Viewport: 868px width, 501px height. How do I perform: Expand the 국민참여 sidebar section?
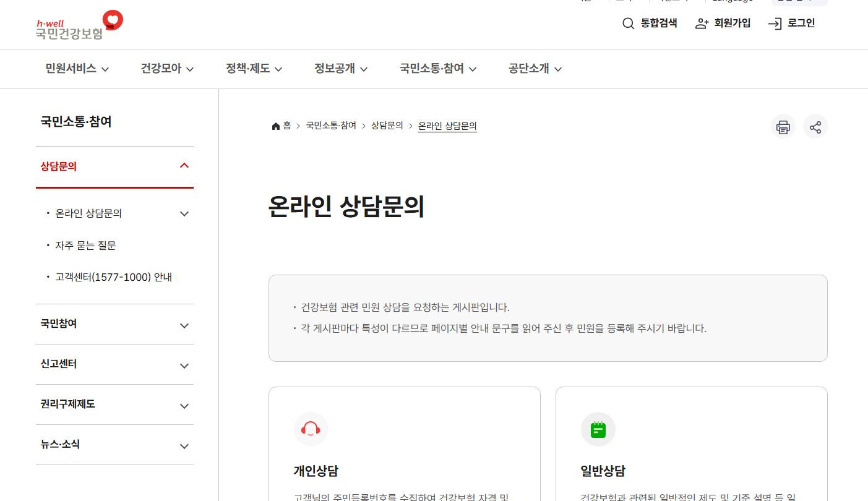point(184,324)
